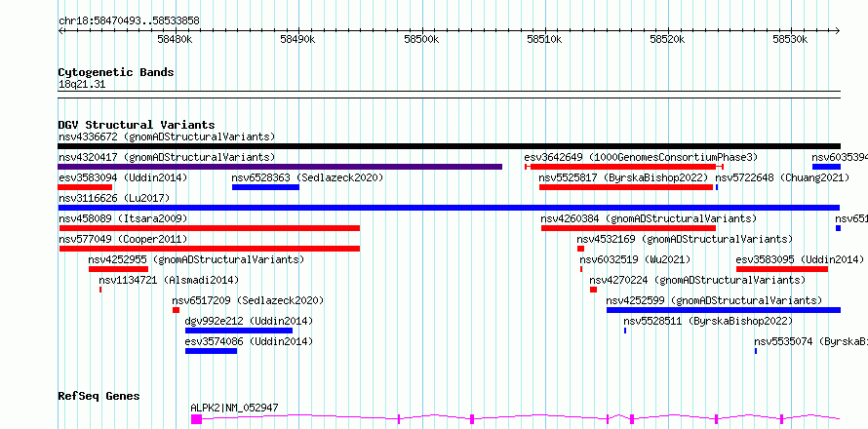
Task: Open nsv6528363 (Sedlazeck2020) label
Action: click(307, 177)
